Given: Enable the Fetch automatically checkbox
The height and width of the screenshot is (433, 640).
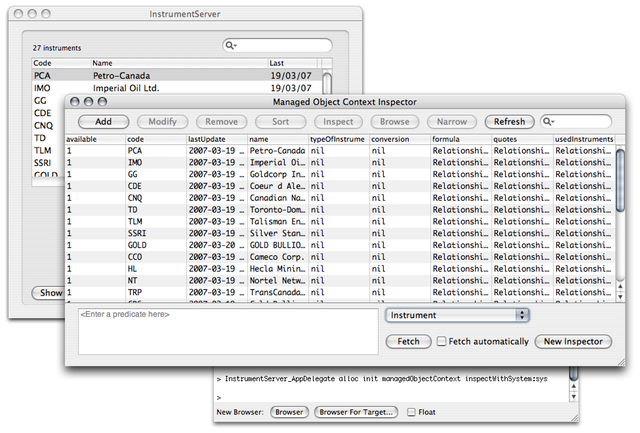Looking at the screenshot, I should tap(441, 342).
